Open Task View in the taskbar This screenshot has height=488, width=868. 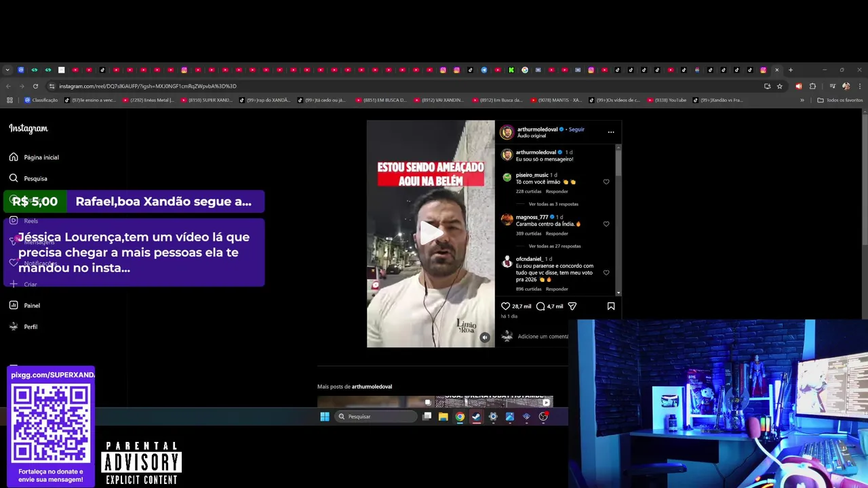(x=427, y=417)
